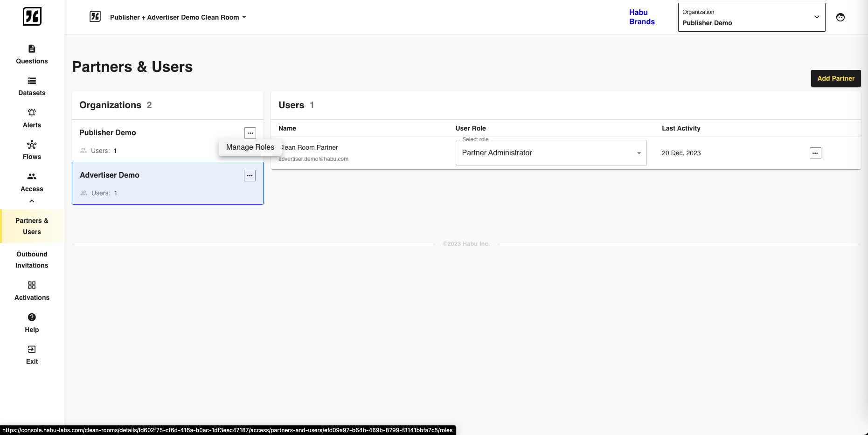Click the Users panel heading
This screenshot has height=435, width=868.
[x=291, y=105]
